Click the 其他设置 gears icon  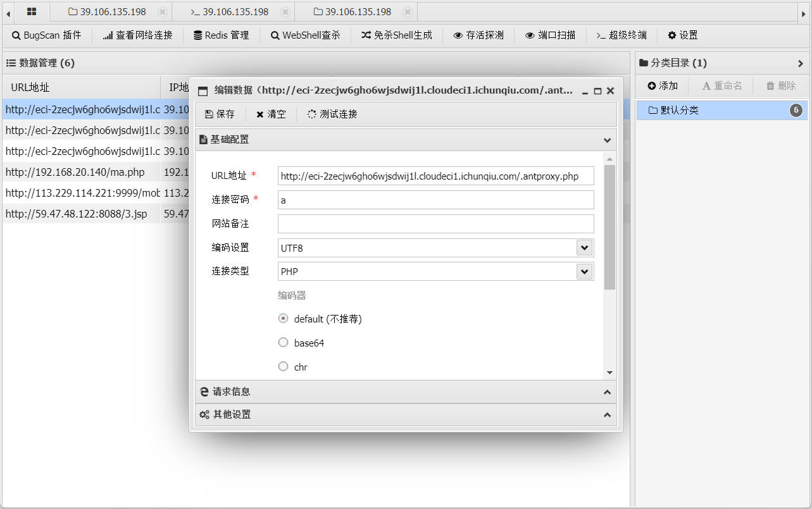[x=204, y=415]
